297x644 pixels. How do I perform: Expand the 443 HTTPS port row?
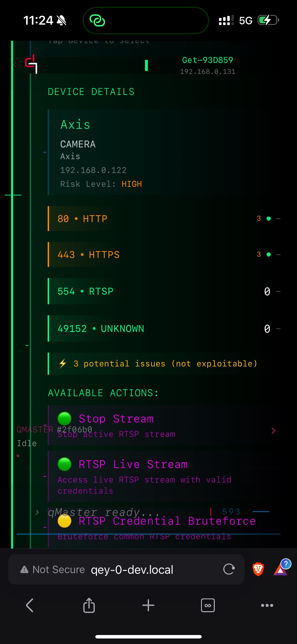pos(164,255)
